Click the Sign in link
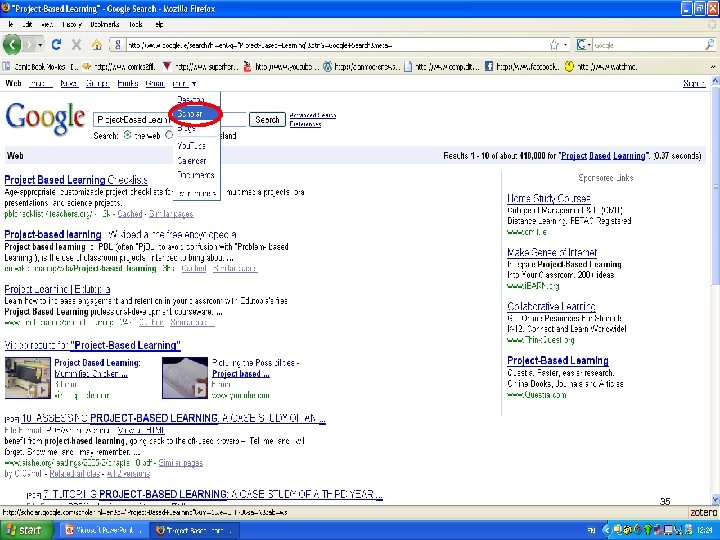Viewport: 720px width, 540px height. tap(694, 84)
